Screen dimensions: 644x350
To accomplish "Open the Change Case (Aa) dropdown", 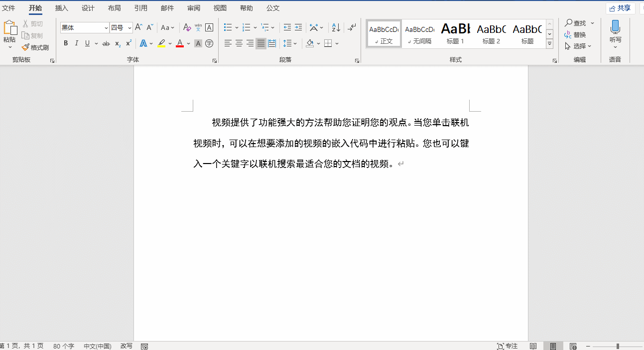I will tap(168, 27).
